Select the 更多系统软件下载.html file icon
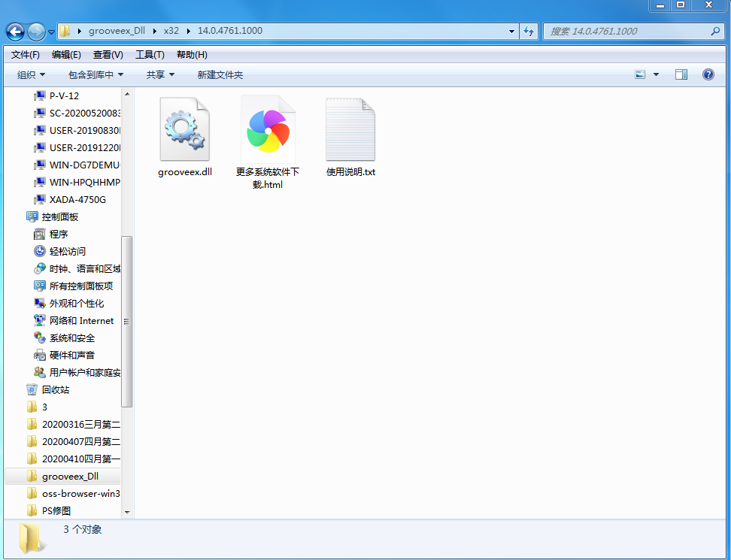Screen dimensions: 731x560 point(268,130)
